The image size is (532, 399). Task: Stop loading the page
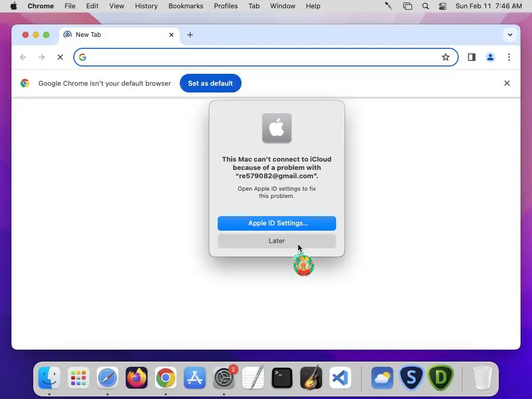click(x=60, y=57)
